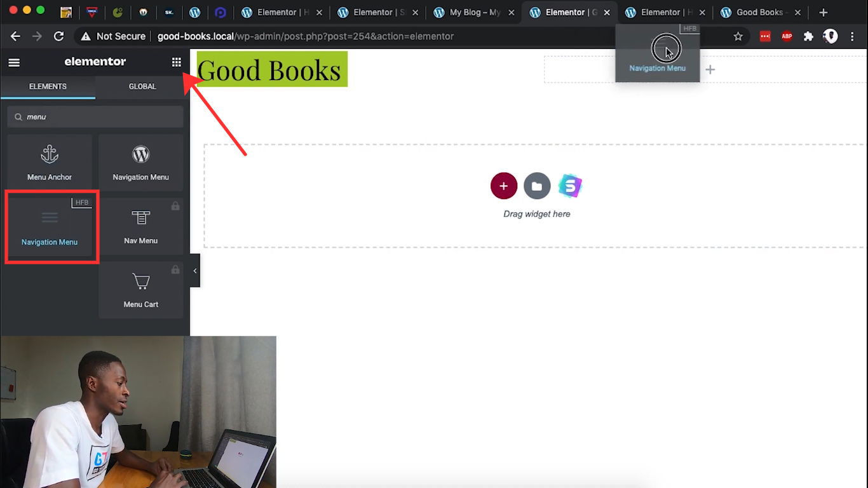Image resolution: width=868 pixels, height=488 pixels.
Task: Click the plus icon in the empty header column
Action: click(x=710, y=69)
